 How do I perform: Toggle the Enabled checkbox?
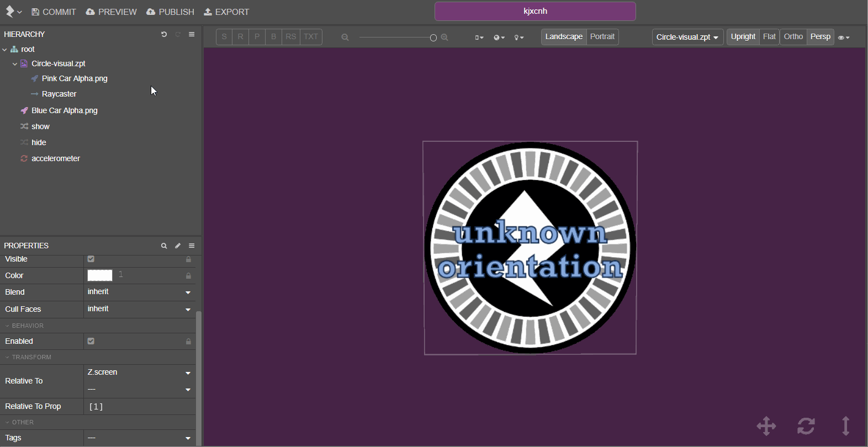click(x=91, y=341)
